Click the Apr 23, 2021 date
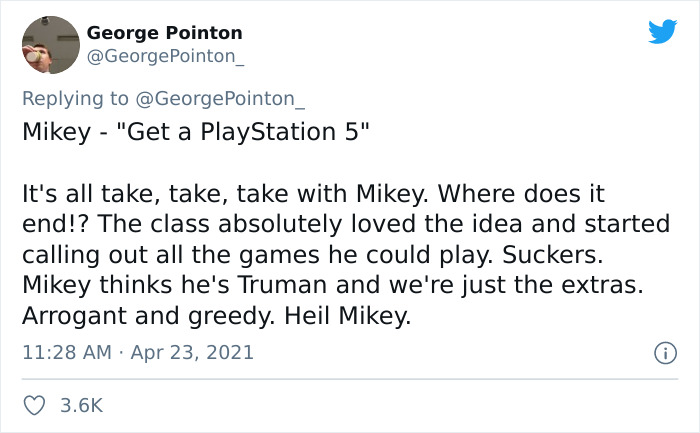Viewport: 700px width, 433px height. click(185, 352)
